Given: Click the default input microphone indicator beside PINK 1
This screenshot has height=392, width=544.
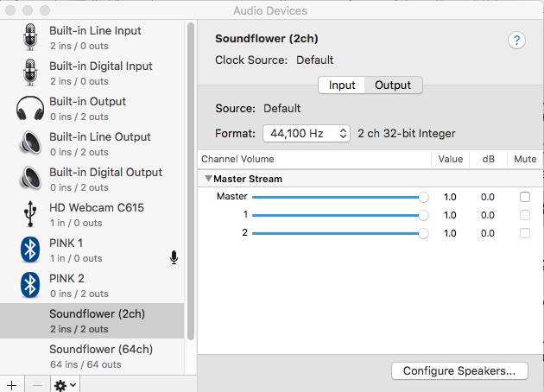Looking at the screenshot, I should click(174, 257).
